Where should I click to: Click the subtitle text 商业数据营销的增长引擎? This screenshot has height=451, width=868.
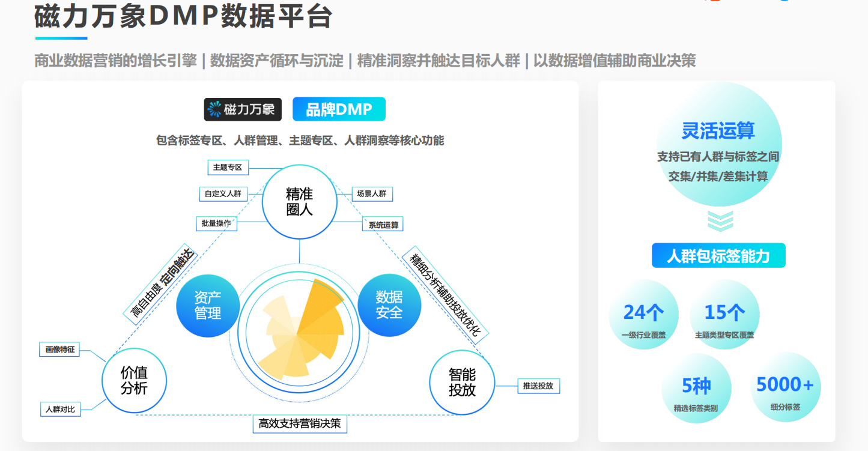pyautogui.click(x=115, y=61)
